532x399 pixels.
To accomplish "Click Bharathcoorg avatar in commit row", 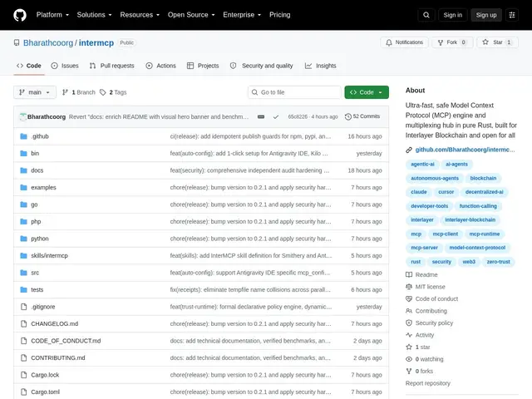I will click(23, 116).
